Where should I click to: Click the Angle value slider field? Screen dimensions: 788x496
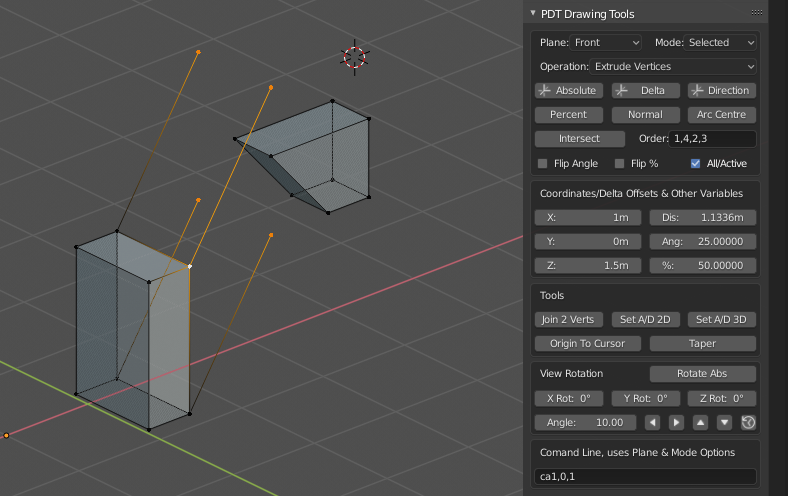[586, 423]
